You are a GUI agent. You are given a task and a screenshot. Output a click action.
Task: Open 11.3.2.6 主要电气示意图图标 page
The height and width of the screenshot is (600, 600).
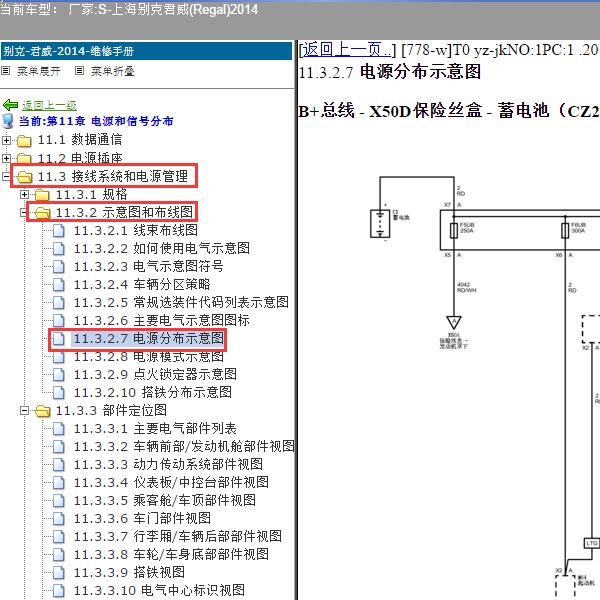[x=162, y=320]
